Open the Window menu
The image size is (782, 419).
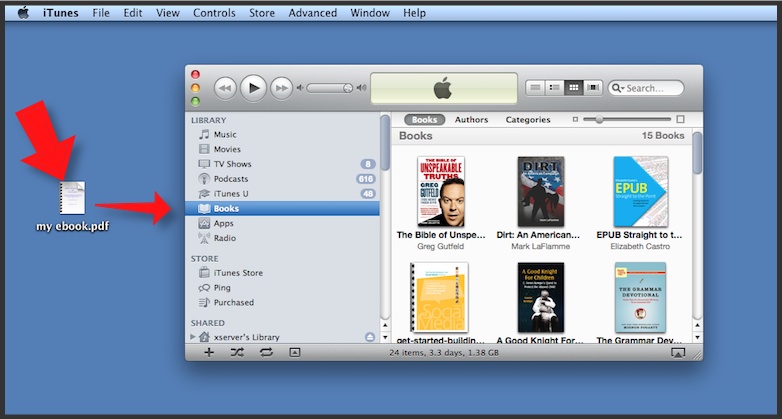(x=370, y=13)
